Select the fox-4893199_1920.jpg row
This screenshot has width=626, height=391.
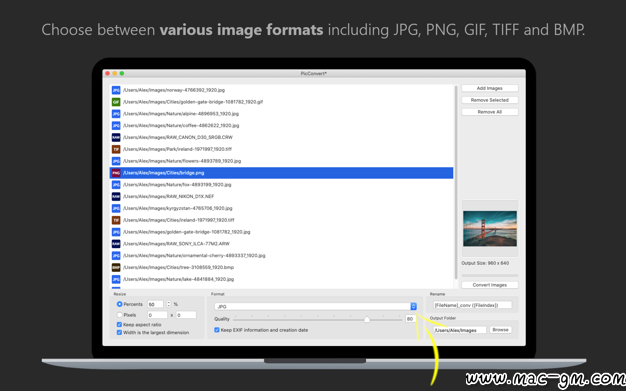[x=281, y=185]
